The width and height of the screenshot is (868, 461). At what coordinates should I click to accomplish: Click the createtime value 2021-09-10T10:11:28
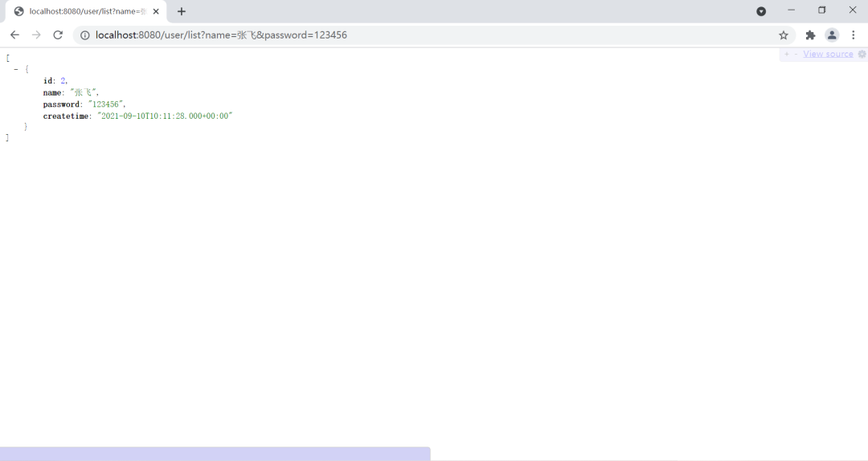pos(165,116)
